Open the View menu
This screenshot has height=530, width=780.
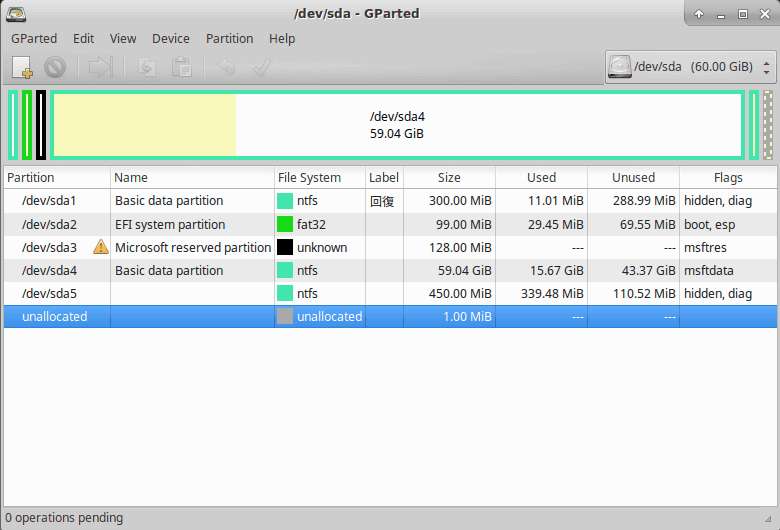[x=123, y=39]
